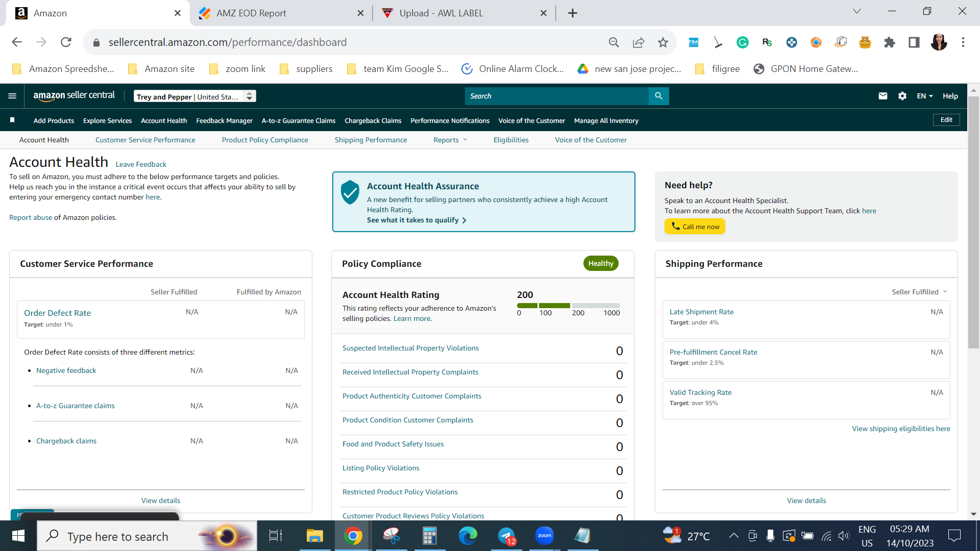This screenshot has height=551, width=980.
Task: Open the Customer Service Performance tab
Action: tap(145, 140)
